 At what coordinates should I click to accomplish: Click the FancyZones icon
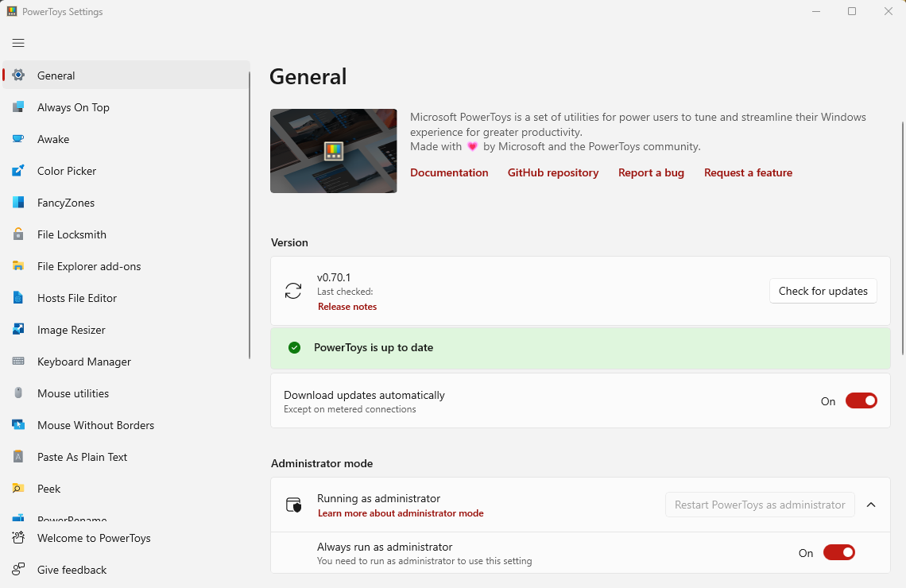18,202
